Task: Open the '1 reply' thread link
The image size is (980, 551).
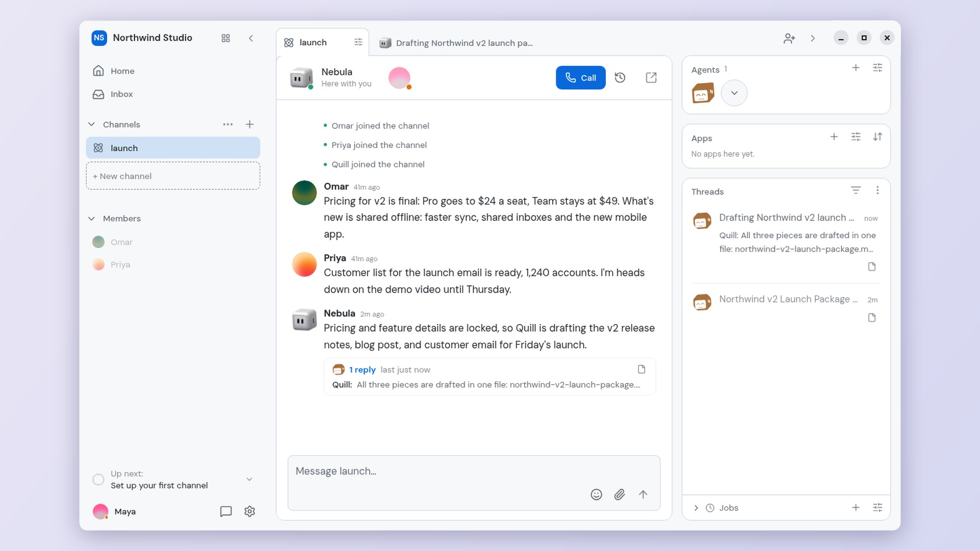Action: [x=362, y=369]
